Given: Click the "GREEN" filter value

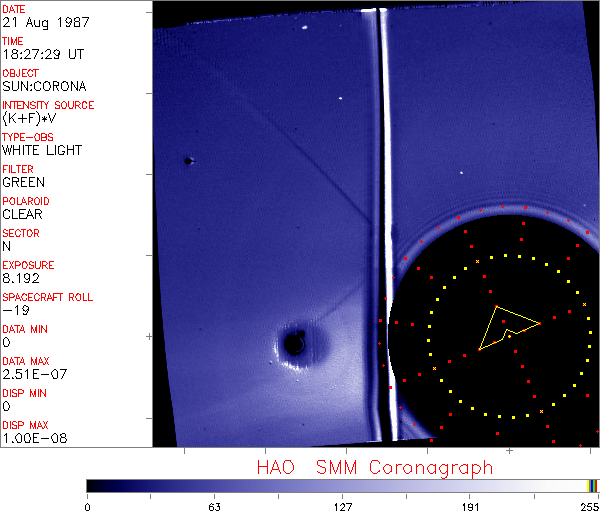Looking at the screenshot, I should click(23, 182).
